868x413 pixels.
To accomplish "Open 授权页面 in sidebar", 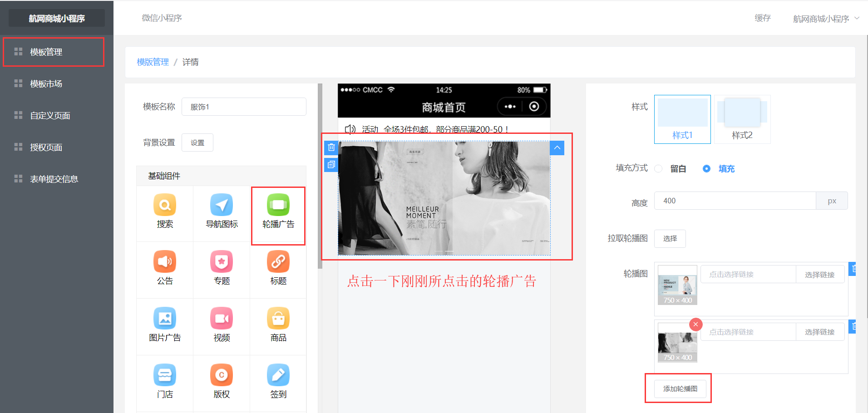I will [57, 147].
